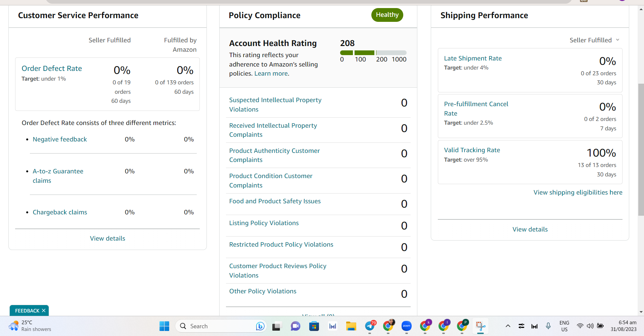Image resolution: width=644 pixels, height=336 pixels.
Task: View details for Customer Service Performance
Action: point(107,238)
